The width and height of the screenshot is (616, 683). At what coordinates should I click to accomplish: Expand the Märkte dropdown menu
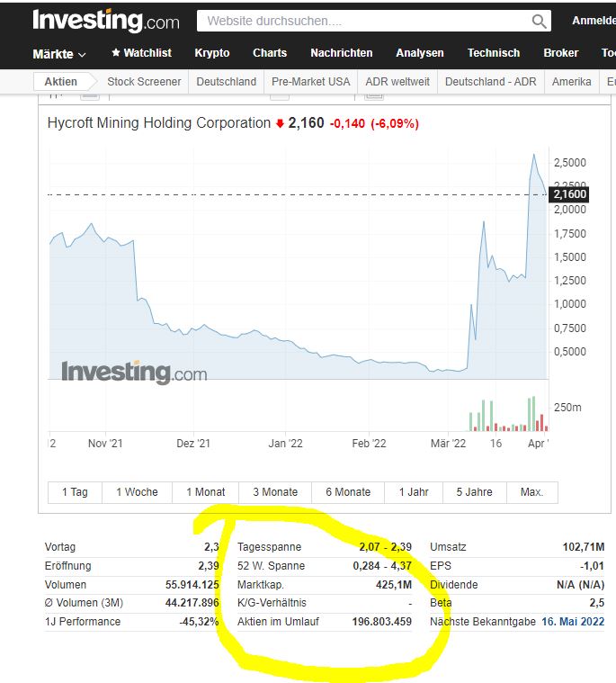click(59, 54)
